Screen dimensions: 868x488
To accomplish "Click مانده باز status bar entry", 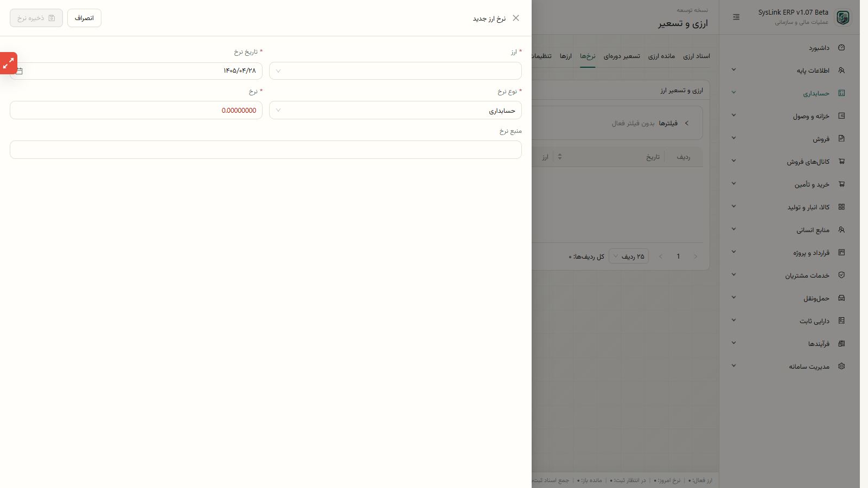I will tap(590, 480).
